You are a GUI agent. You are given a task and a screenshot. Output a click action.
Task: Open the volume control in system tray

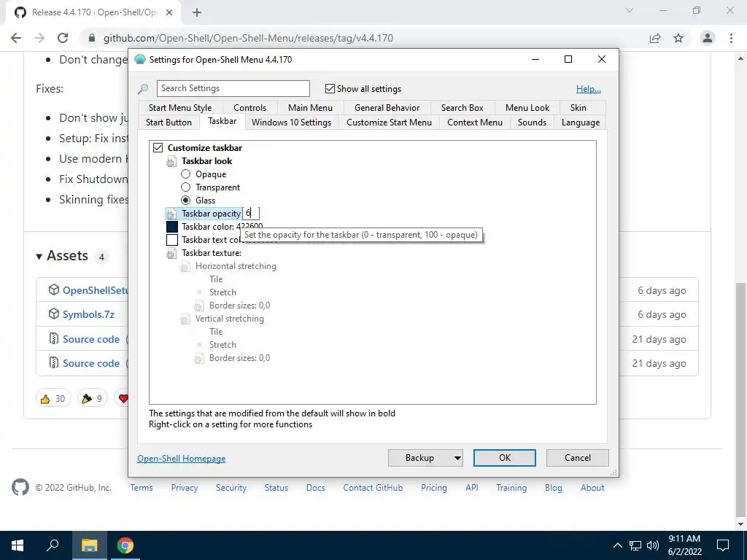[x=653, y=545]
